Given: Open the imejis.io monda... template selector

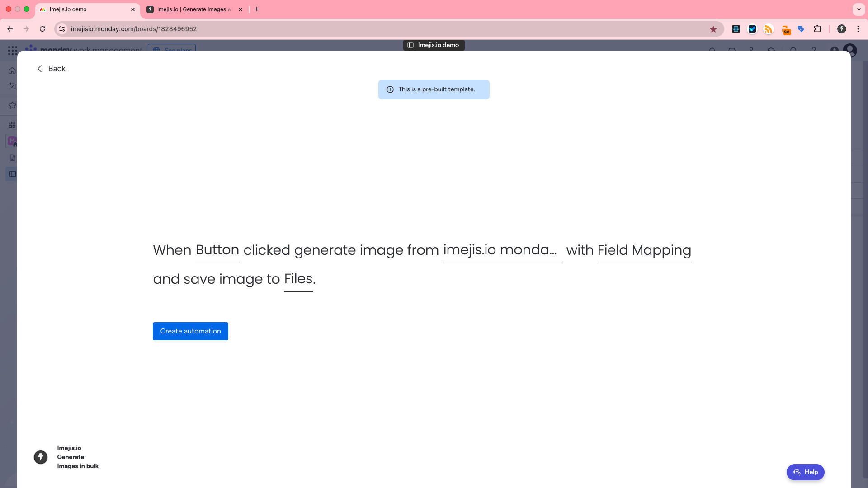Looking at the screenshot, I should point(503,250).
